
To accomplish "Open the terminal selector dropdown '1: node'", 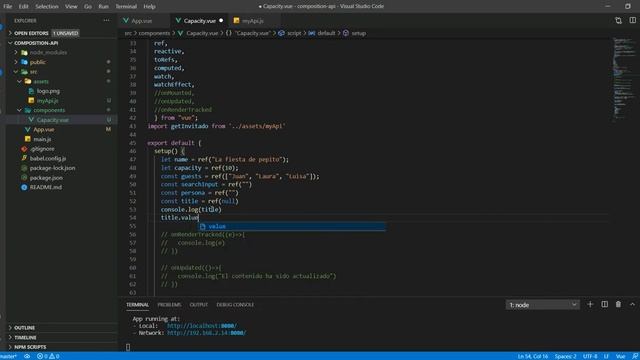I will [543, 304].
